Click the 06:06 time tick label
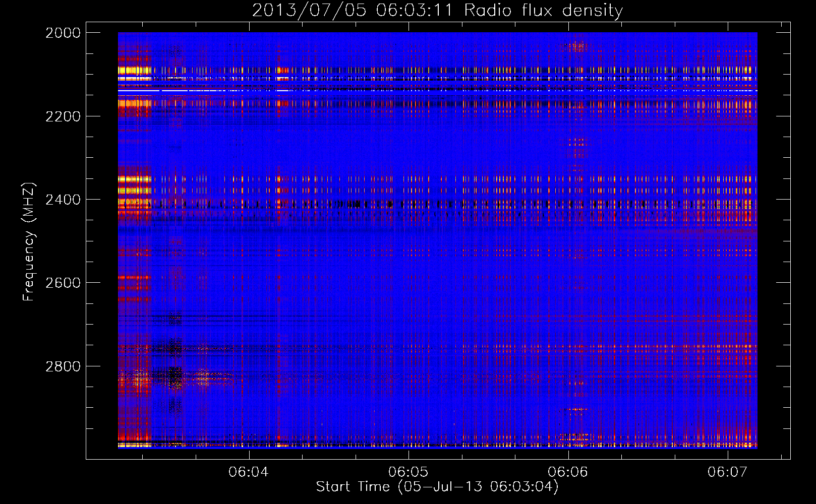 (568, 472)
